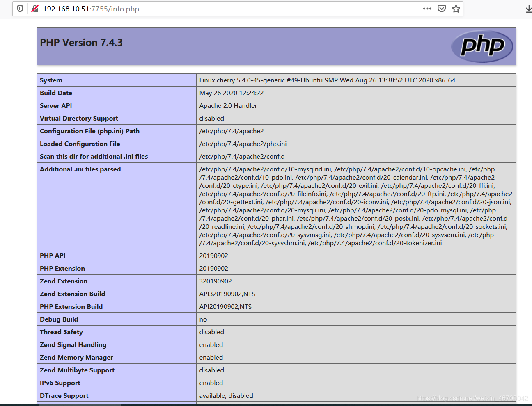Click Virtual Directory Support label
The height and width of the screenshot is (406, 532).
point(79,119)
